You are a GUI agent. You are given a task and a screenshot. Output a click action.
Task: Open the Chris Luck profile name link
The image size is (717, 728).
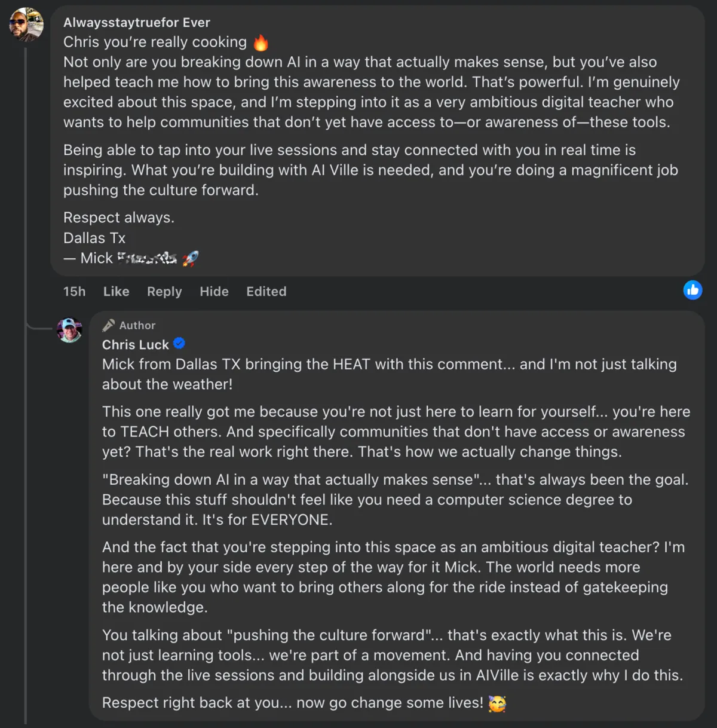[x=136, y=345]
